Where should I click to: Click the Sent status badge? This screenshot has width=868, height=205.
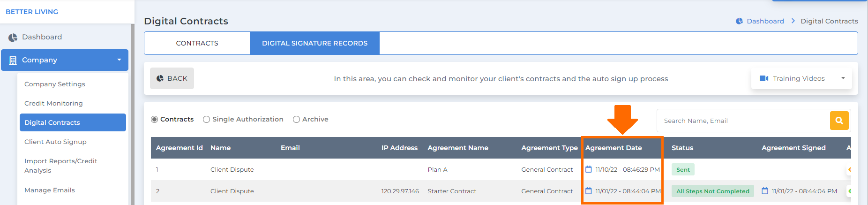pos(683,169)
